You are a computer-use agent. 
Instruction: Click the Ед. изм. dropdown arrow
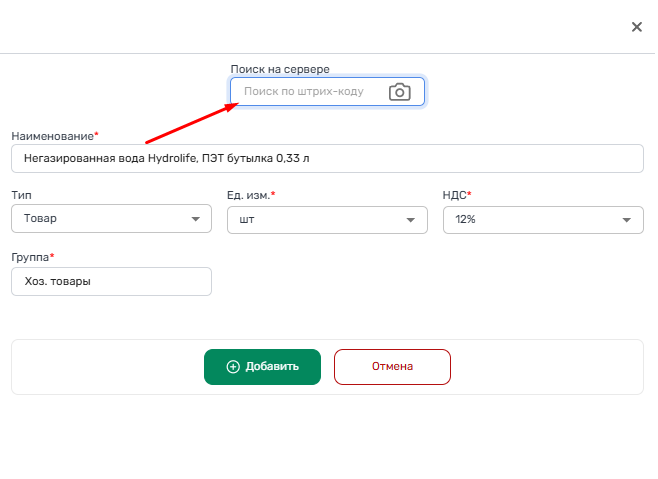click(410, 220)
